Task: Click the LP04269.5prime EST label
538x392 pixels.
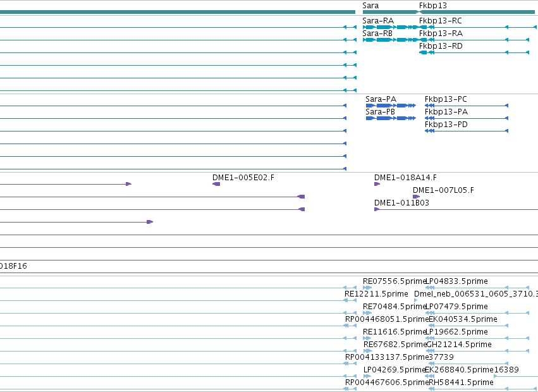Action: 394,370
